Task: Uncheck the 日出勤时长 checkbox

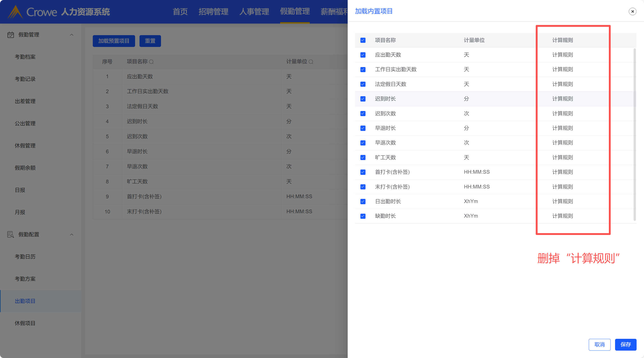Action: tap(363, 201)
